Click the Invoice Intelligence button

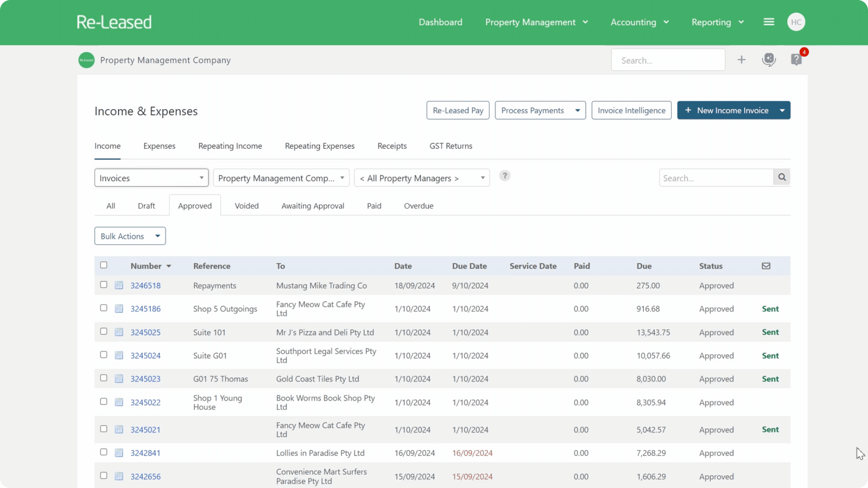(631, 110)
